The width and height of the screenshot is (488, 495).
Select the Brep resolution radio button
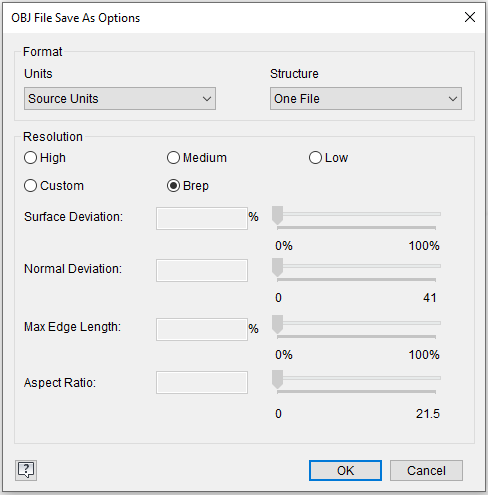pyautogui.click(x=188, y=186)
